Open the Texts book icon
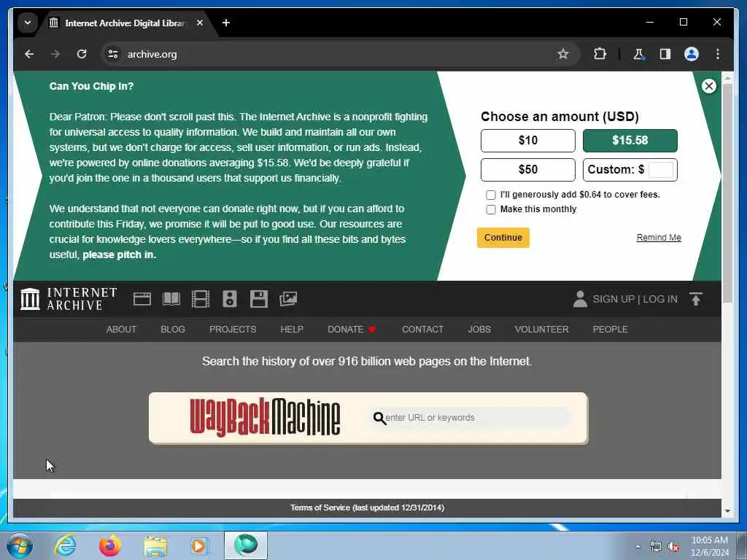This screenshot has width=747, height=560. coord(171,299)
